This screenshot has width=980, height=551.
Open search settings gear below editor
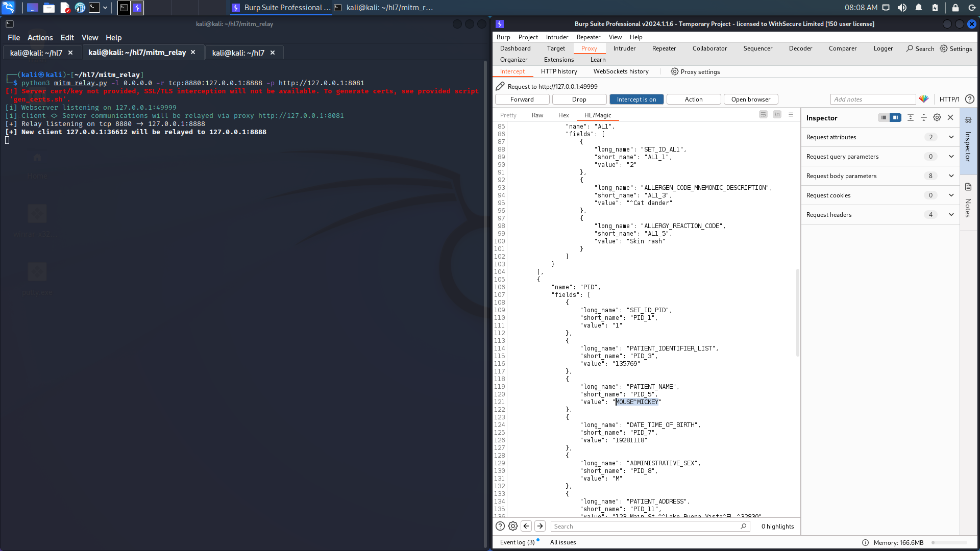coord(513,526)
